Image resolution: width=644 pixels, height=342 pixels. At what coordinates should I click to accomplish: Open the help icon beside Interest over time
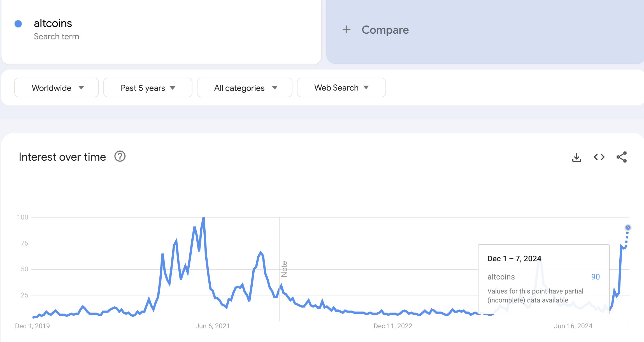(120, 156)
